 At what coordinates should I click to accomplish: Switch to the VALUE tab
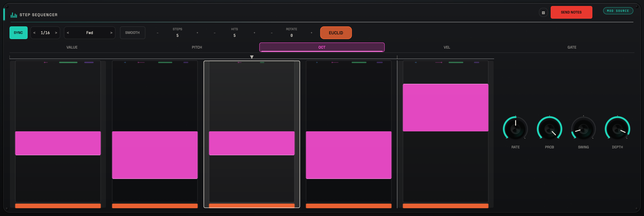[x=72, y=47]
